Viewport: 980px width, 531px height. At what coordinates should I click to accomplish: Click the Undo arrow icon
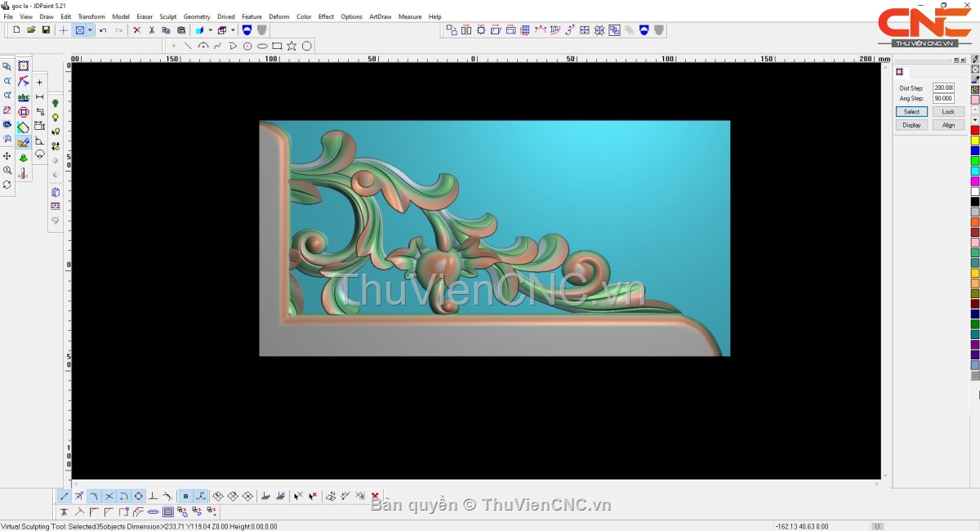click(x=103, y=30)
